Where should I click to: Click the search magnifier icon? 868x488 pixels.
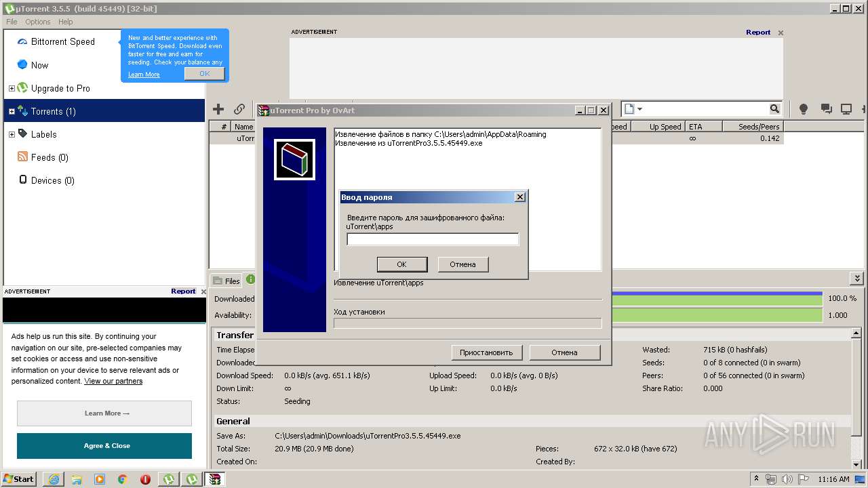pos(774,109)
